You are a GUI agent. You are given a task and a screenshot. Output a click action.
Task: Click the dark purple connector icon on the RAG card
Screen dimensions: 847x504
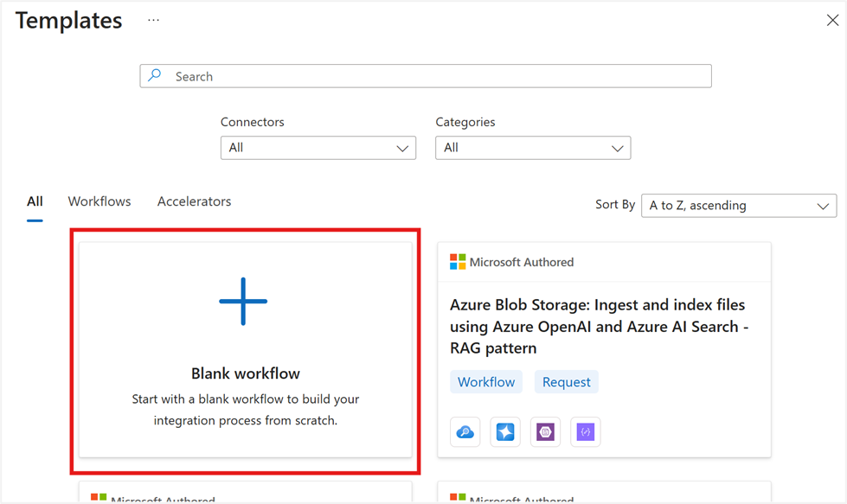[545, 431]
